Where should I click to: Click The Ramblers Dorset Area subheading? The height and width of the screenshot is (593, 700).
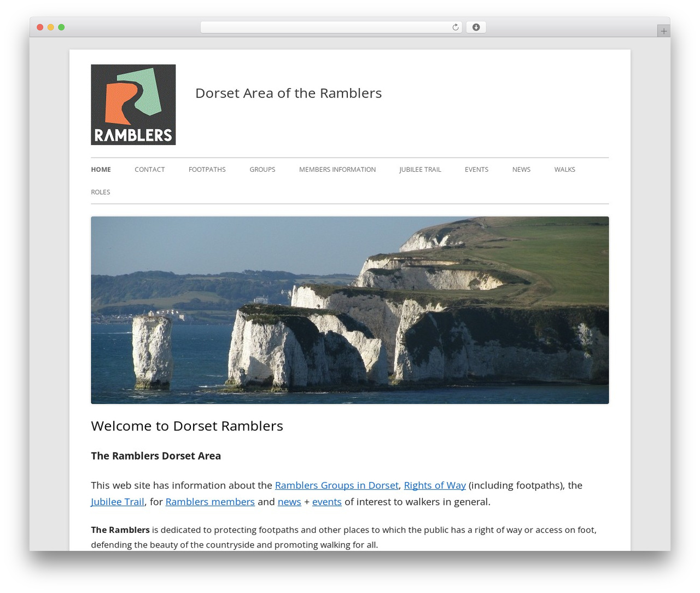tap(156, 456)
